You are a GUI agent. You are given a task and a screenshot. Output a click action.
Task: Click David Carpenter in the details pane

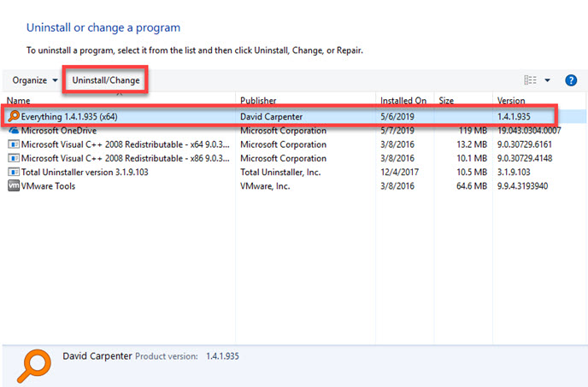pyautogui.click(x=97, y=356)
